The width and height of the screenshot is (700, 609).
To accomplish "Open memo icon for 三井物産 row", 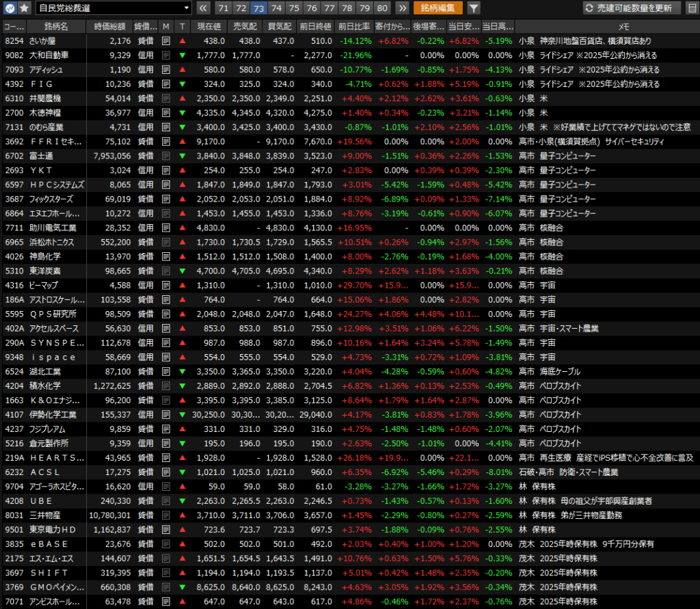I will pyautogui.click(x=166, y=515).
